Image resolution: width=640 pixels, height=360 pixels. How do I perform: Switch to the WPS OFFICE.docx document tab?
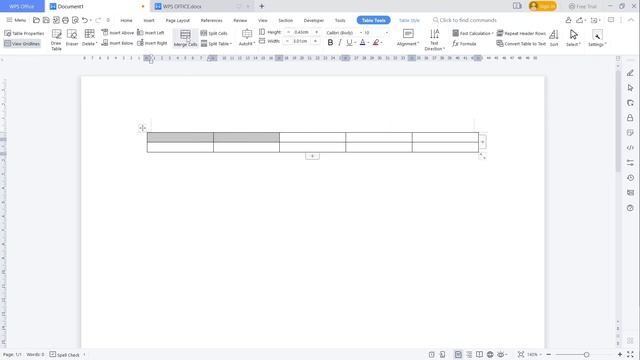coord(182,7)
